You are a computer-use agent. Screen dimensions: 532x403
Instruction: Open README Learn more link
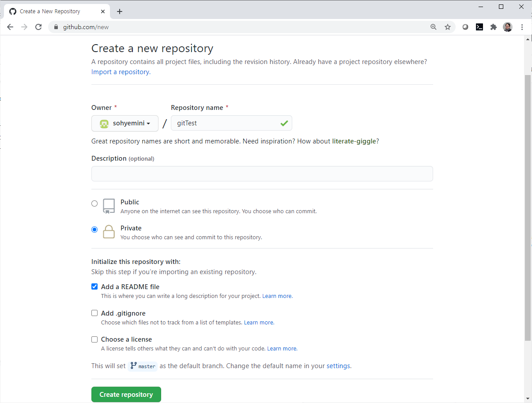(277, 296)
